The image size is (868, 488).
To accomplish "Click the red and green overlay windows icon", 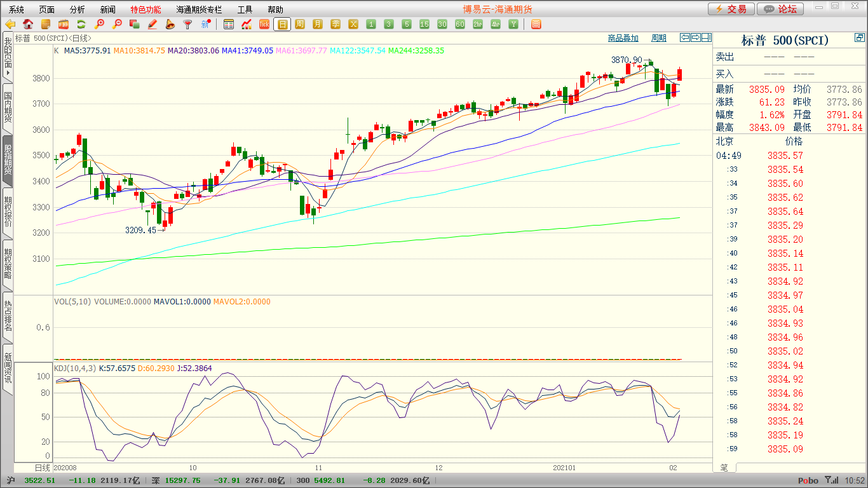I will coord(134,24).
